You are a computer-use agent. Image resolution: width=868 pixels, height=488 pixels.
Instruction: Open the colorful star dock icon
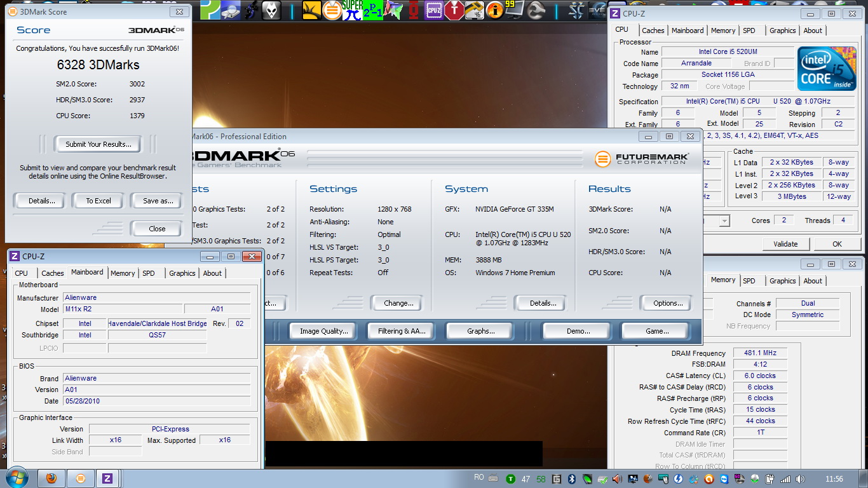point(393,10)
